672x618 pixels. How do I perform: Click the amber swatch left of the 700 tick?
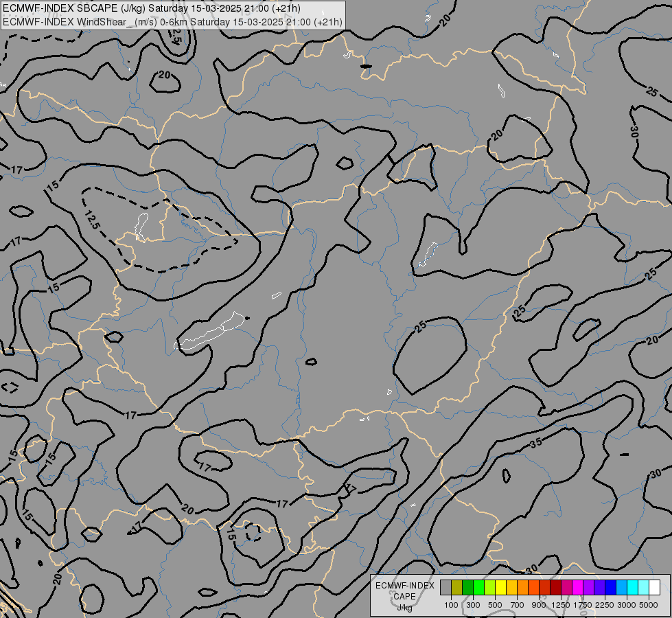pyautogui.click(x=511, y=587)
